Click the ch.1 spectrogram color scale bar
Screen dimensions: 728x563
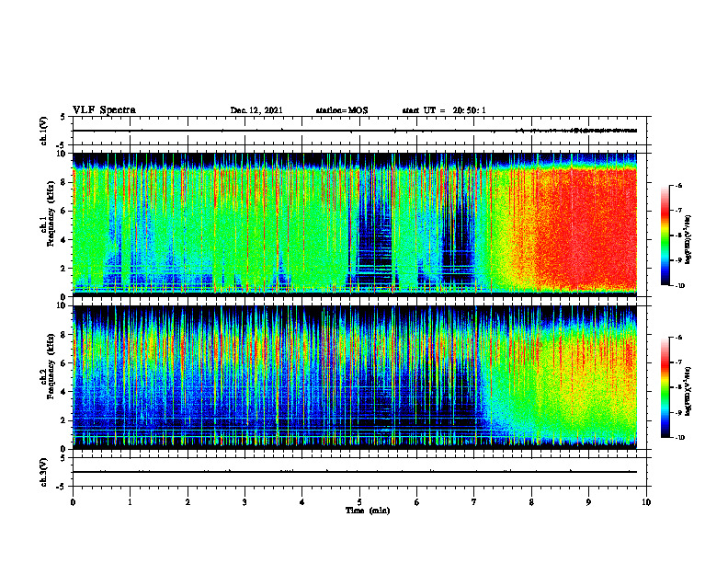coord(665,236)
